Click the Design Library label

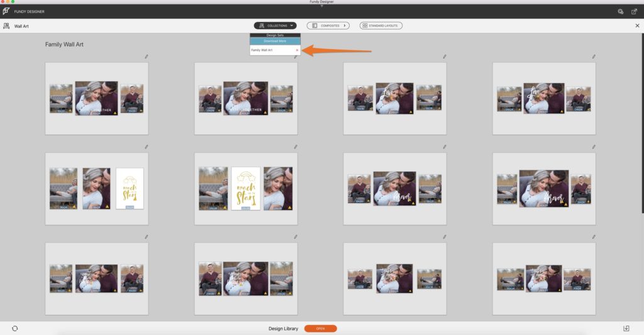(284, 329)
